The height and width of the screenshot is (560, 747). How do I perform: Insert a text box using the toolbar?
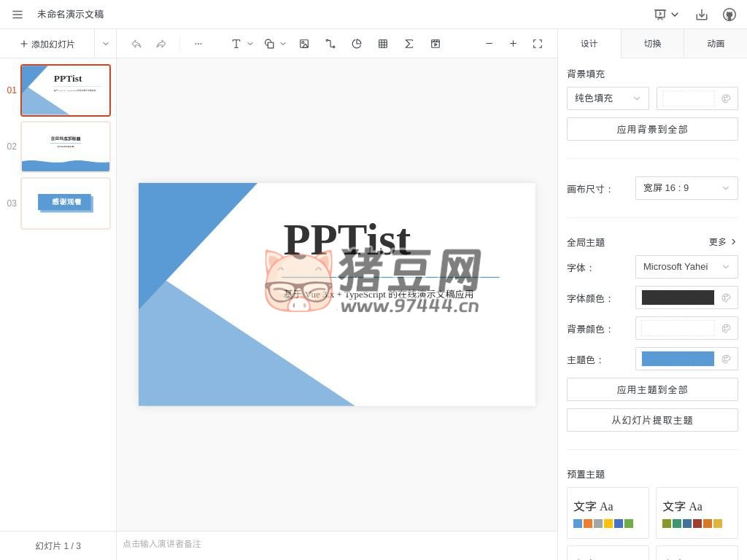click(236, 44)
